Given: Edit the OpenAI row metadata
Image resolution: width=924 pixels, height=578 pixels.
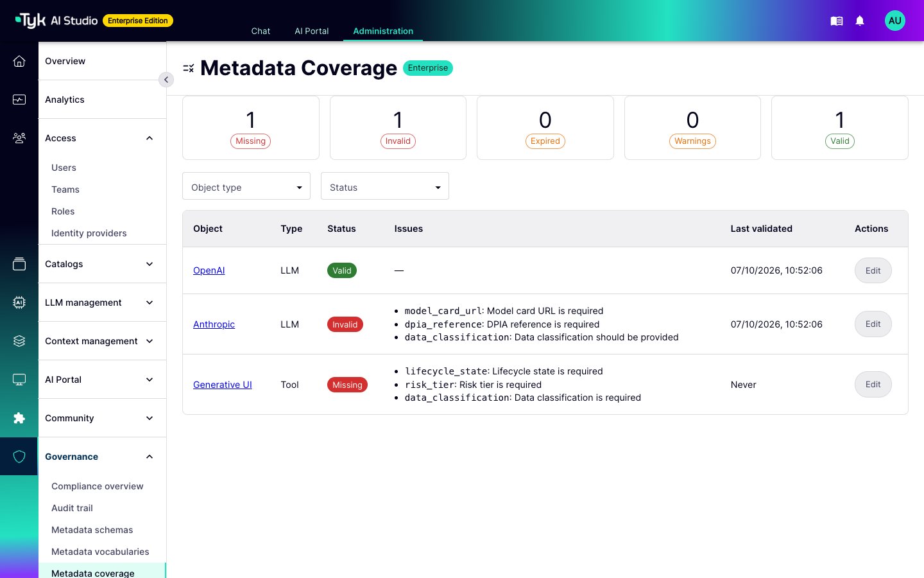Looking at the screenshot, I should [x=873, y=270].
